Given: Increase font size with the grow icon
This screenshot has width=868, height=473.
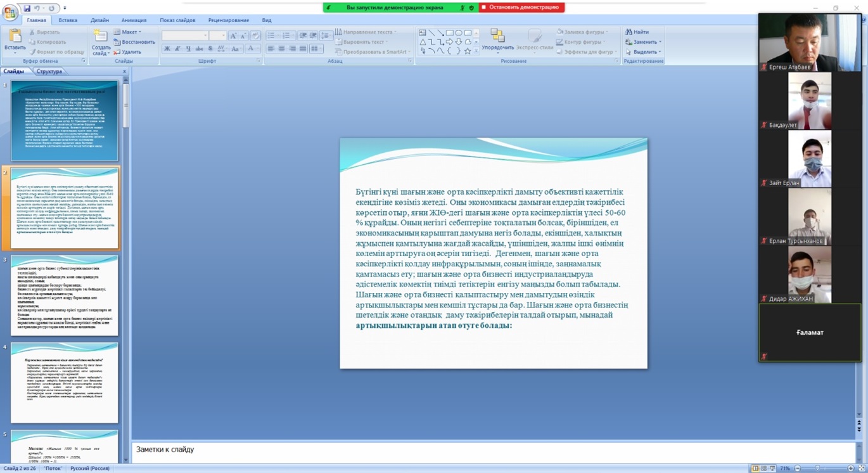Looking at the screenshot, I should click(233, 36).
